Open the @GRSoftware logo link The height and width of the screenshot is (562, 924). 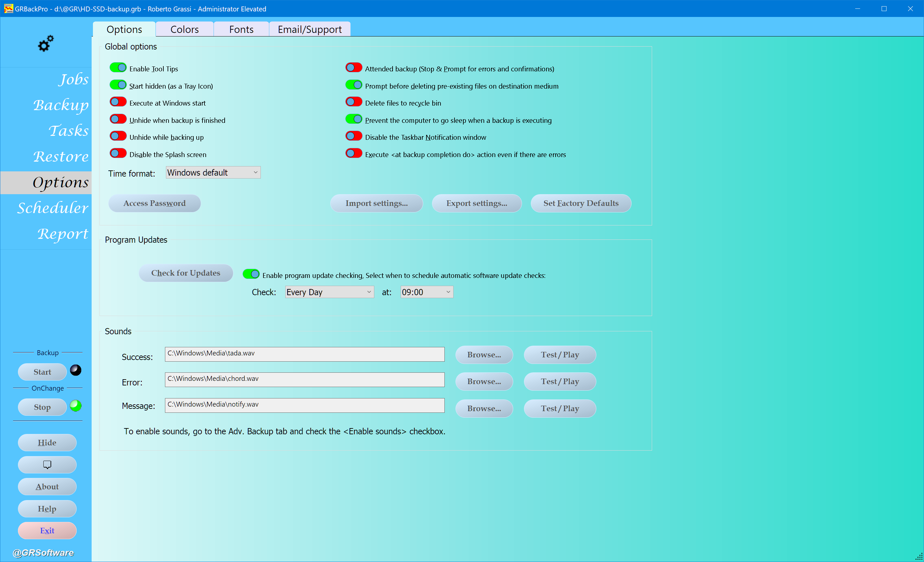tap(43, 552)
